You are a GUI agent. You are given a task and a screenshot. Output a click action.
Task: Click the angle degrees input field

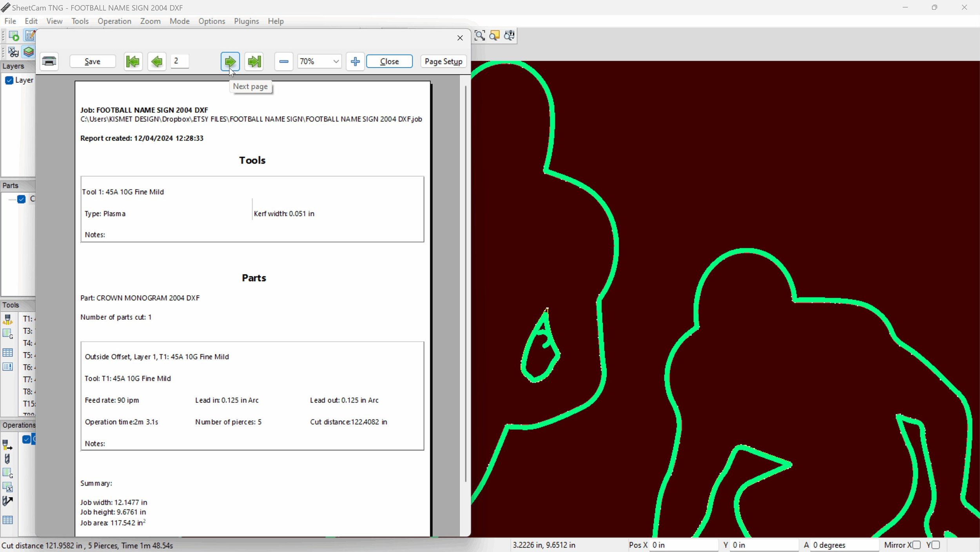coord(844,545)
